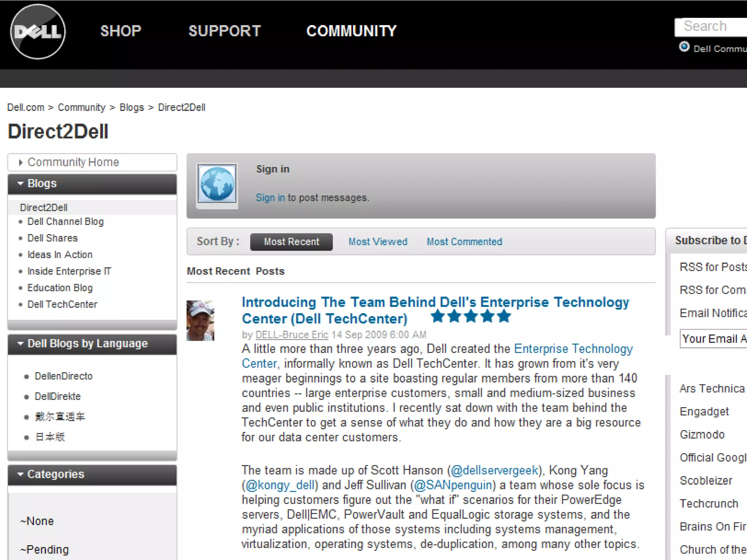Viewport: 747px width, 560px height.
Task: Open the SHOP menu
Action: (121, 31)
